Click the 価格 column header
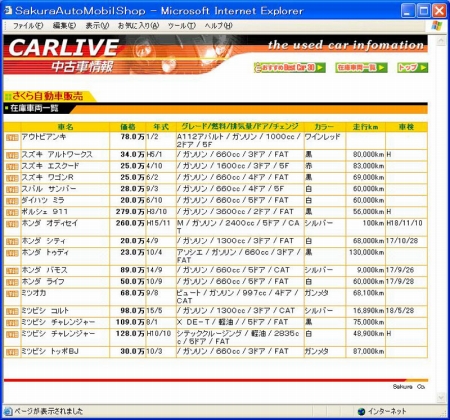 coord(128,127)
